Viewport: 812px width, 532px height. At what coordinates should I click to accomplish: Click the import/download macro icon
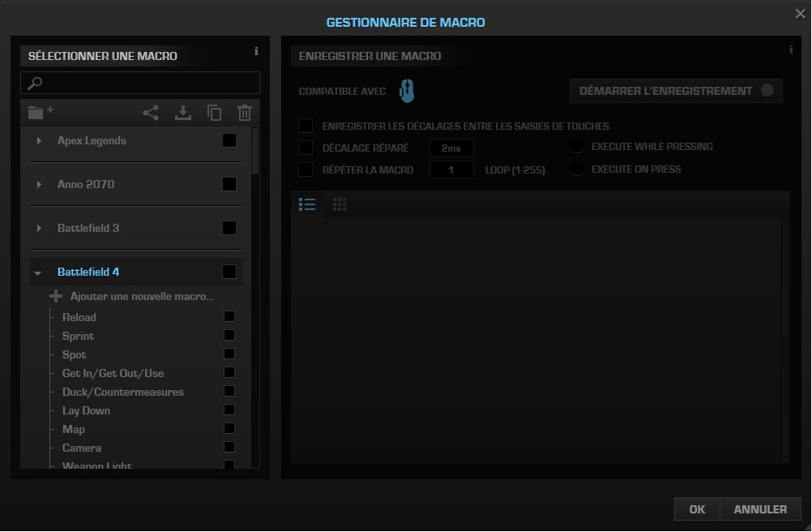tap(183, 113)
